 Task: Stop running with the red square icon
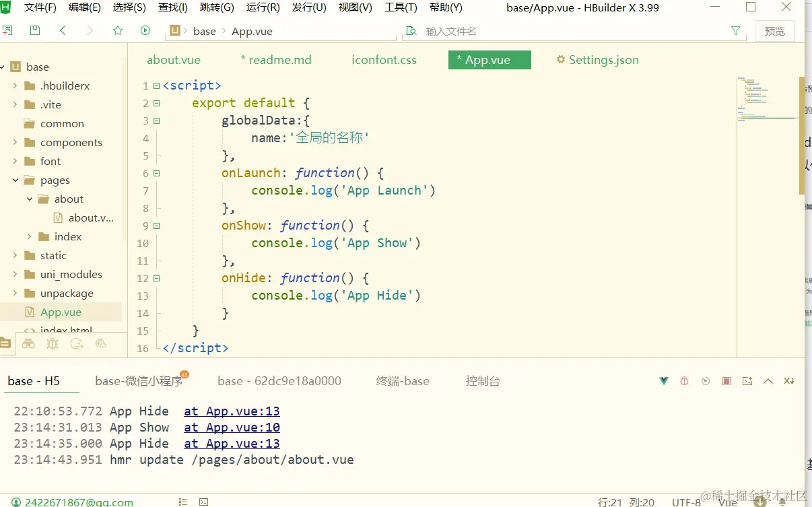726,381
